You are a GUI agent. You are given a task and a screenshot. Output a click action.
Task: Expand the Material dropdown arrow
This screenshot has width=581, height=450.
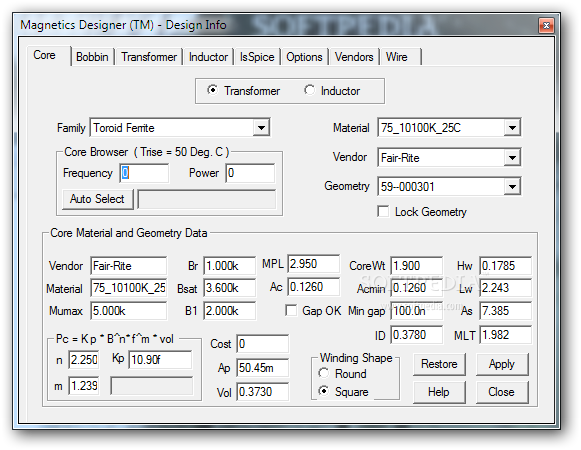tap(512, 128)
